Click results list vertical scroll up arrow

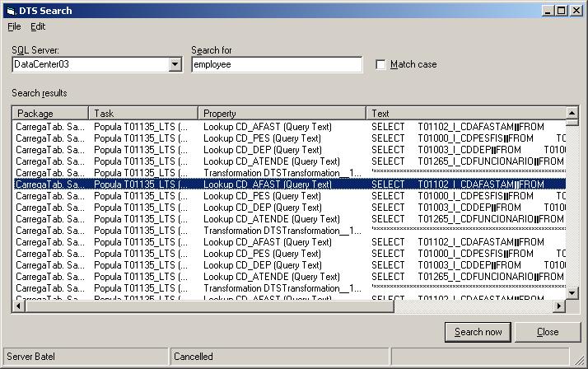(572, 113)
